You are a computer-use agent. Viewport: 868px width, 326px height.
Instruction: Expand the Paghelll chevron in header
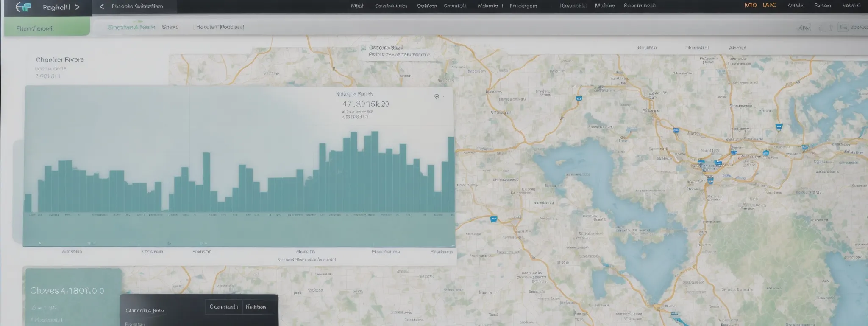[77, 7]
